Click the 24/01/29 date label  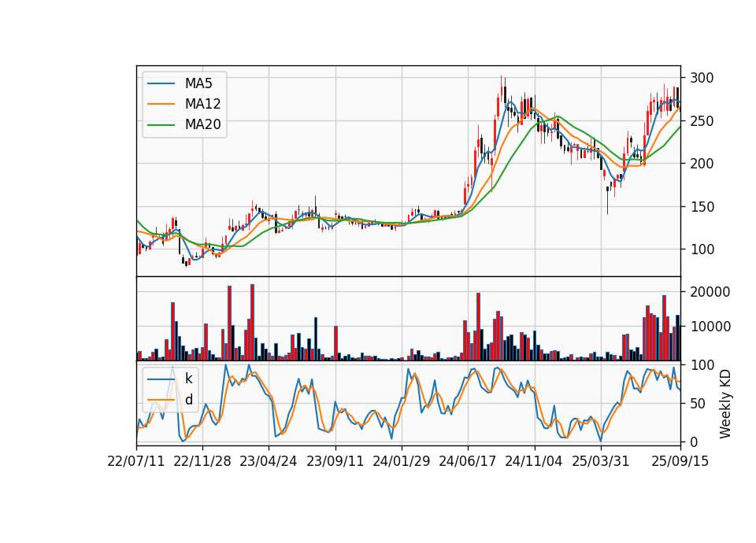coord(401,461)
